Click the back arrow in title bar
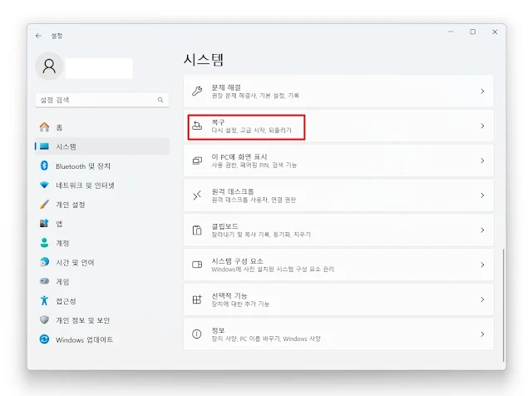This screenshot has height=396, width=532. (38, 36)
